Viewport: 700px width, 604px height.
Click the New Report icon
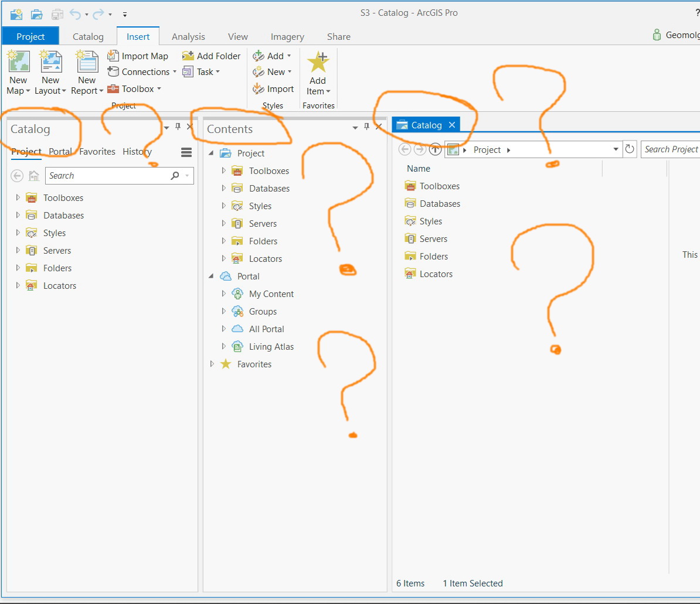click(87, 62)
